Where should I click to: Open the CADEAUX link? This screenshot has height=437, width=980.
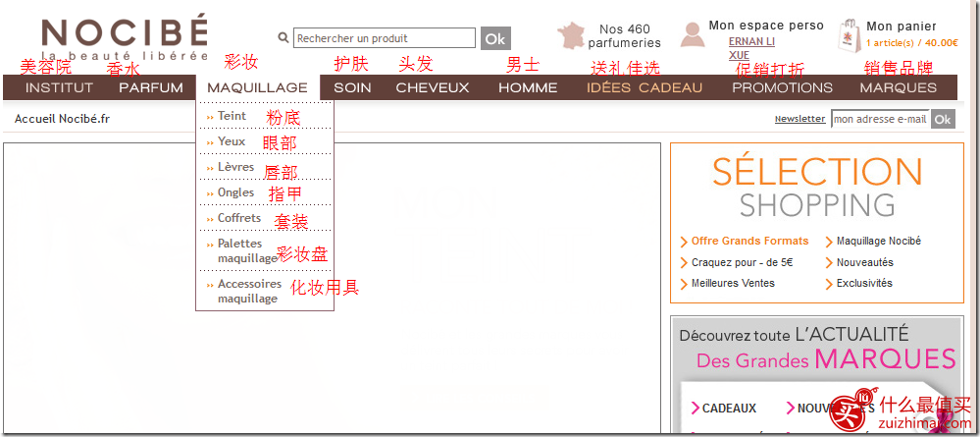tap(729, 409)
